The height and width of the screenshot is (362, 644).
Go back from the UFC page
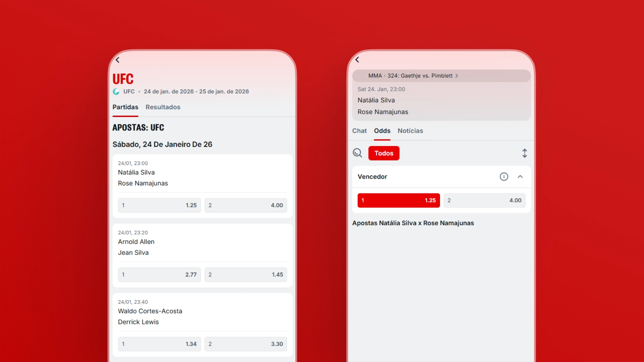point(117,60)
